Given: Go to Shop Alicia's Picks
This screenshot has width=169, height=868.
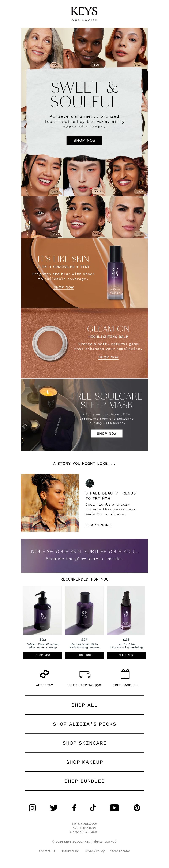Looking at the screenshot, I should tap(84, 724).
